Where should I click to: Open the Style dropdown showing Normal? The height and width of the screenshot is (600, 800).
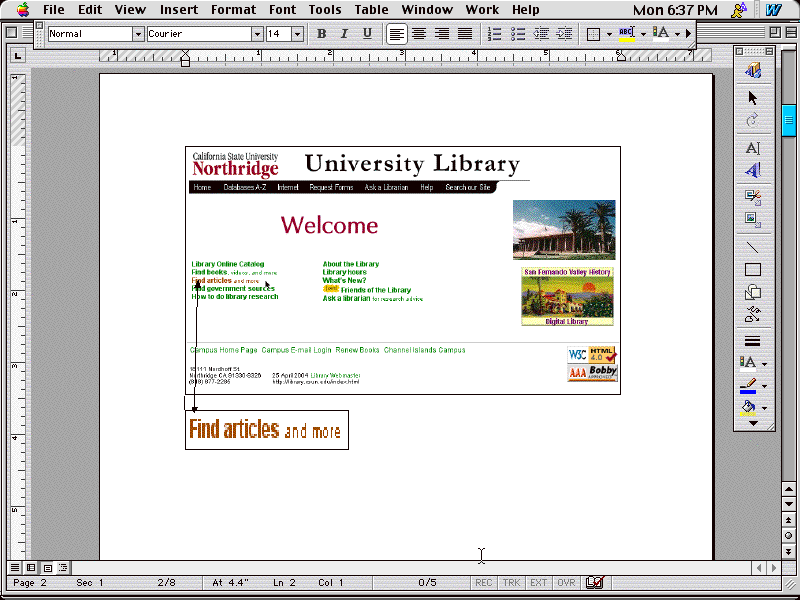138,34
